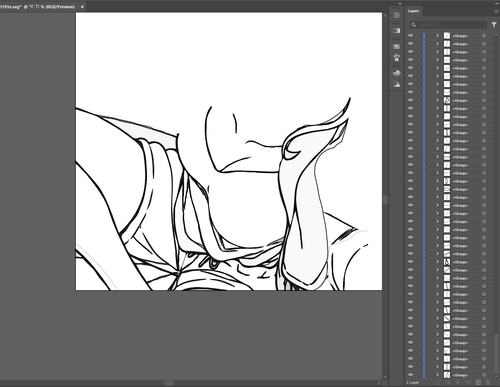Viewport: 500px width, 387px height.
Task: Click the Locate Object magnifier icon in Layers footer
Action: [448, 382]
